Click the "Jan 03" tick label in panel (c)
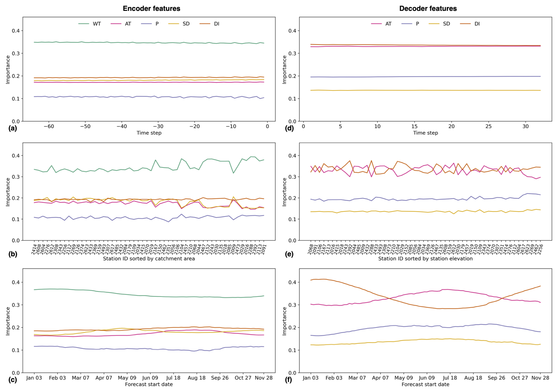The width and height of the screenshot is (558, 392). (x=34, y=378)
